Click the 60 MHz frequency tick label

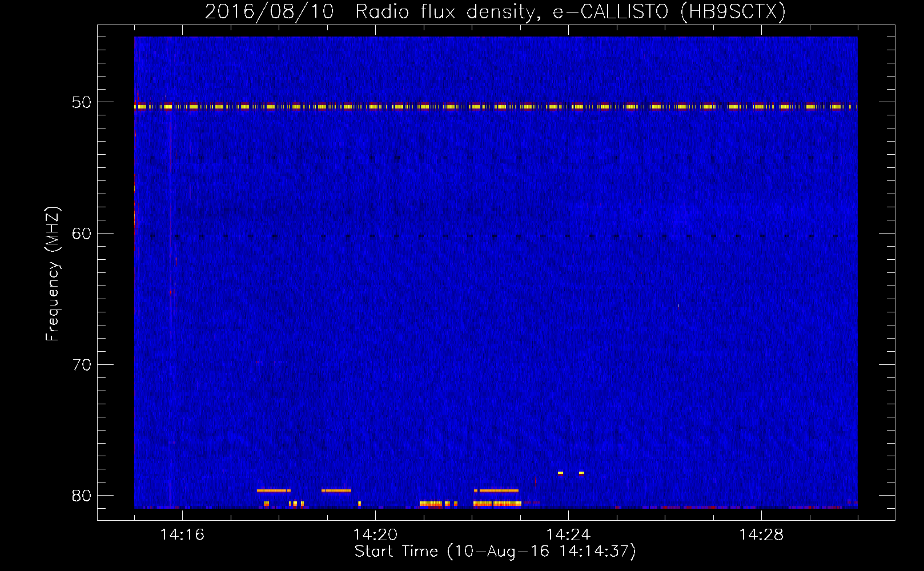click(81, 234)
